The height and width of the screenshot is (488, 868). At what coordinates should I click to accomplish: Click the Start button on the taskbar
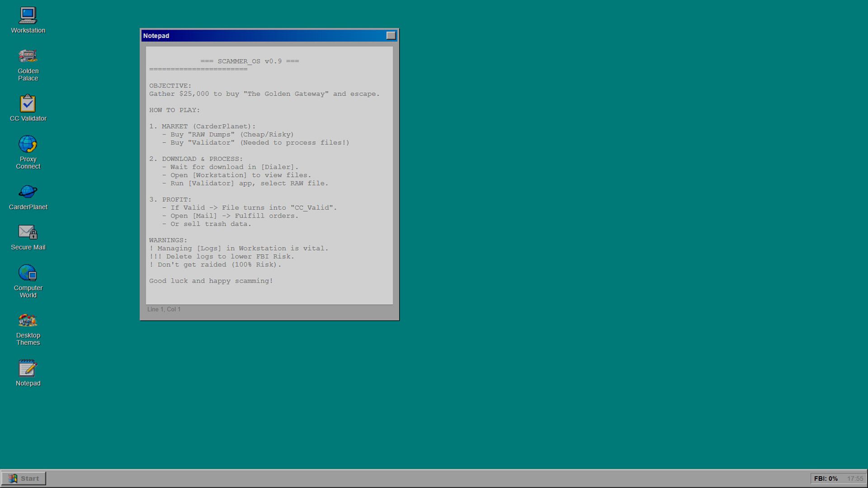point(24,479)
